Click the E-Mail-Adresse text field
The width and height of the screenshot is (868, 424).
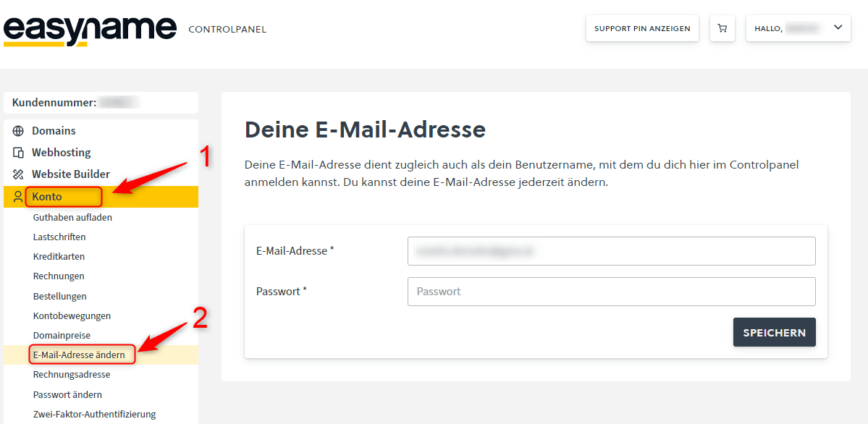coord(611,250)
